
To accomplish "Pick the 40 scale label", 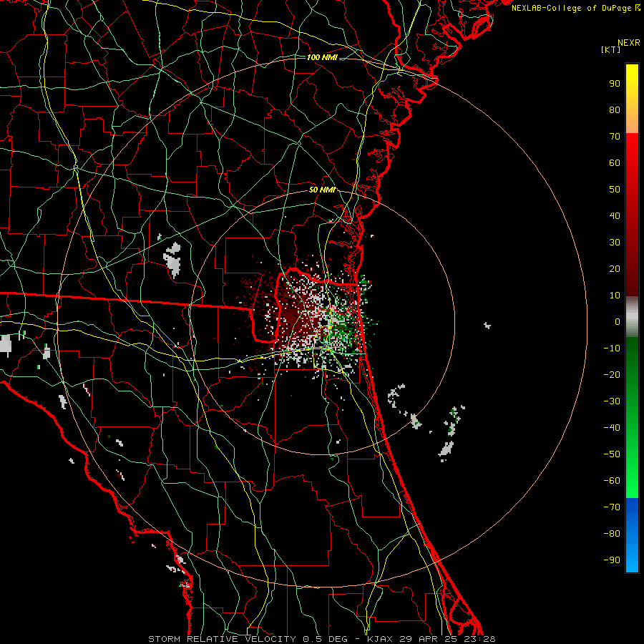I will point(615,216).
